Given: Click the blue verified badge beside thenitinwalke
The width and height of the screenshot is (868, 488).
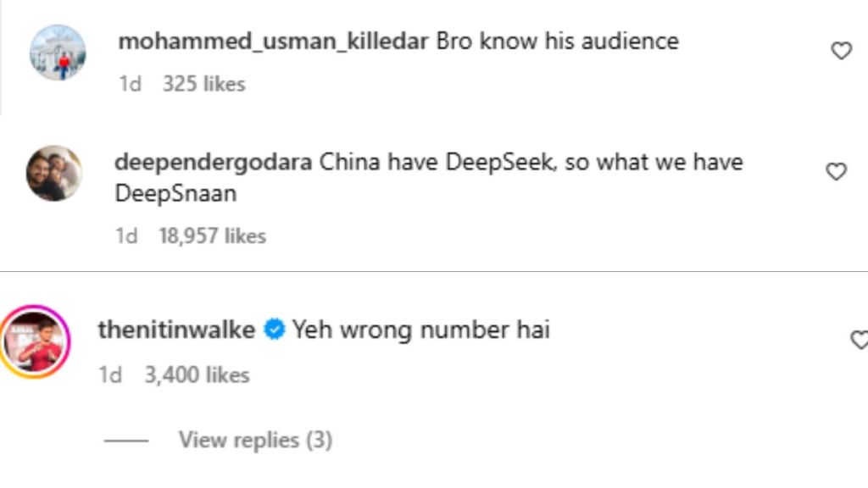Looking at the screenshot, I should pos(274,330).
